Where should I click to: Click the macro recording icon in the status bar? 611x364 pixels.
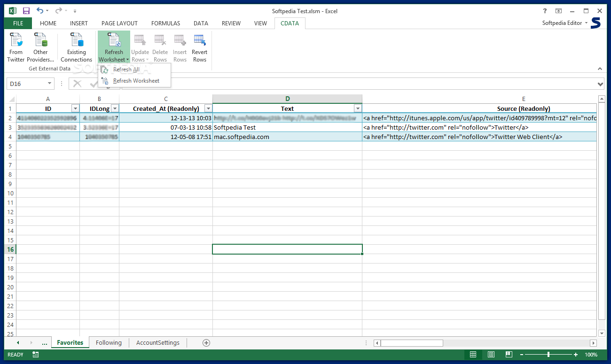(36, 355)
